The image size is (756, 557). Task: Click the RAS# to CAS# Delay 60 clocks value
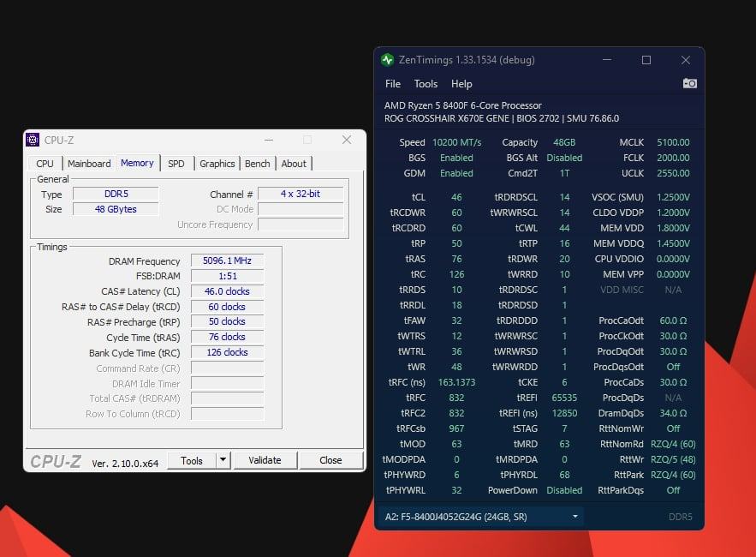[x=227, y=307]
